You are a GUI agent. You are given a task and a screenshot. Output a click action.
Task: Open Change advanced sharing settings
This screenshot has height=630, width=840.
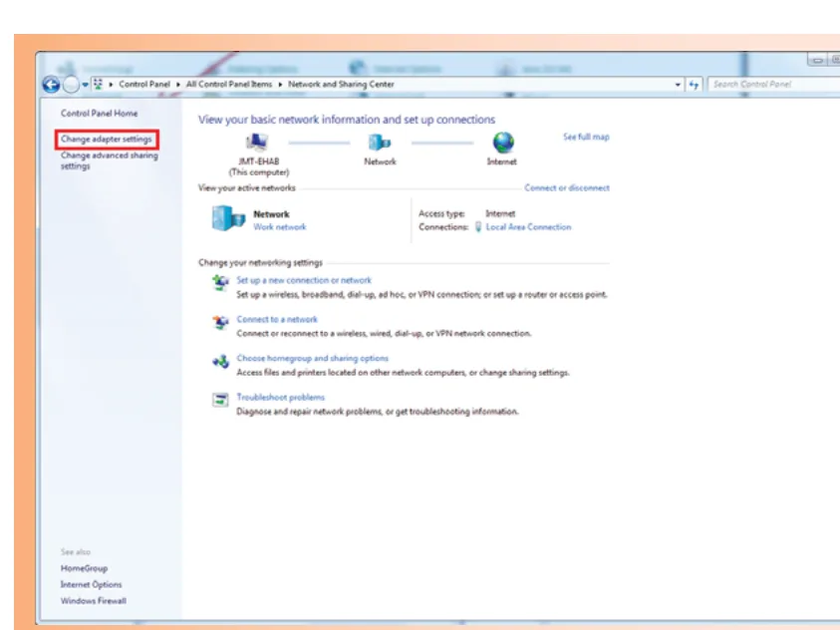(110, 160)
